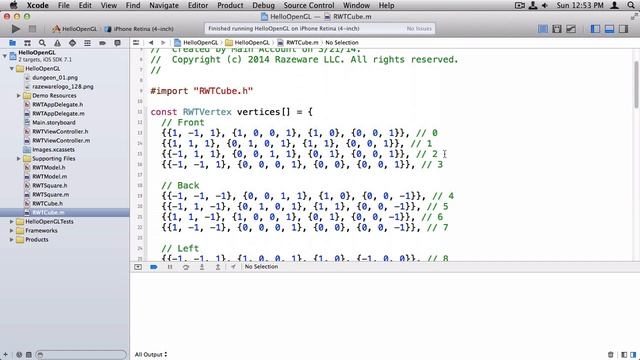Screen dimensions: 640x360
Task: Show the Project navigator
Action: [12, 43]
